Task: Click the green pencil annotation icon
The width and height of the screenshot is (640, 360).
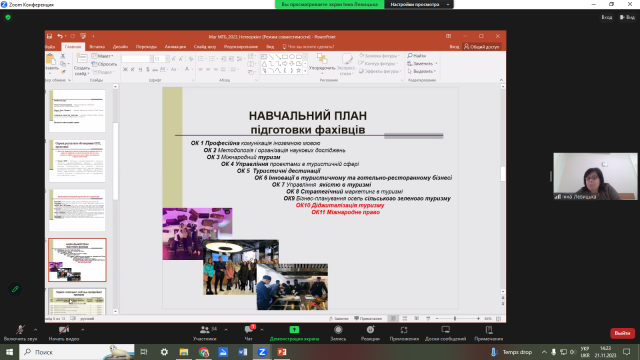Action: click(15, 289)
